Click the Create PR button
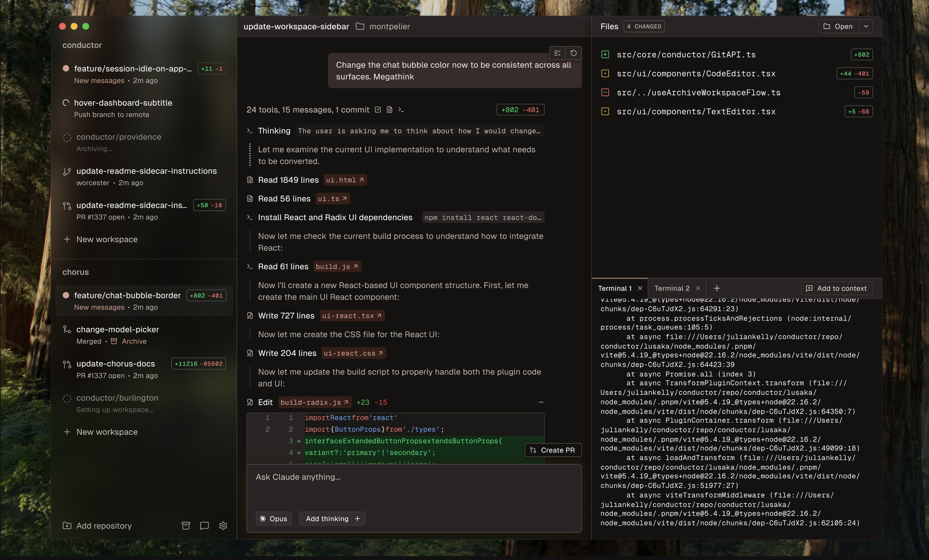Image resolution: width=929 pixels, height=560 pixels. click(553, 450)
